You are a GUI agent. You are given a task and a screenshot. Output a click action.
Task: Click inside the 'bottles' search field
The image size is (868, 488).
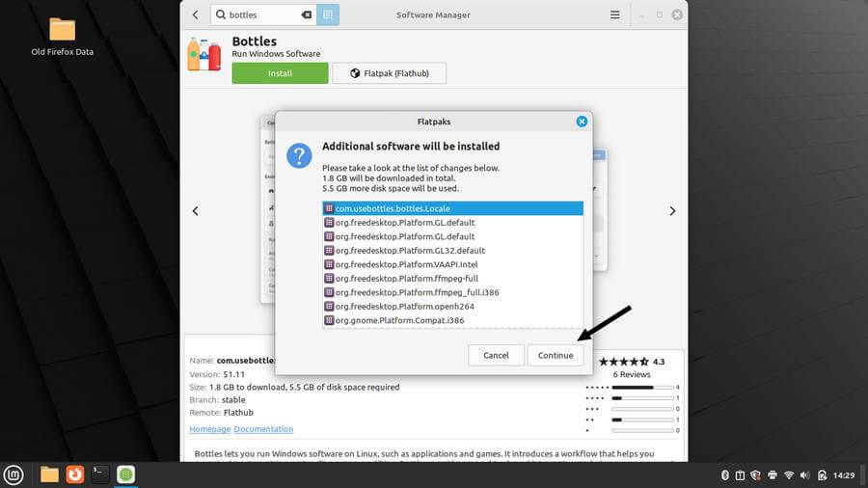[263, 14]
